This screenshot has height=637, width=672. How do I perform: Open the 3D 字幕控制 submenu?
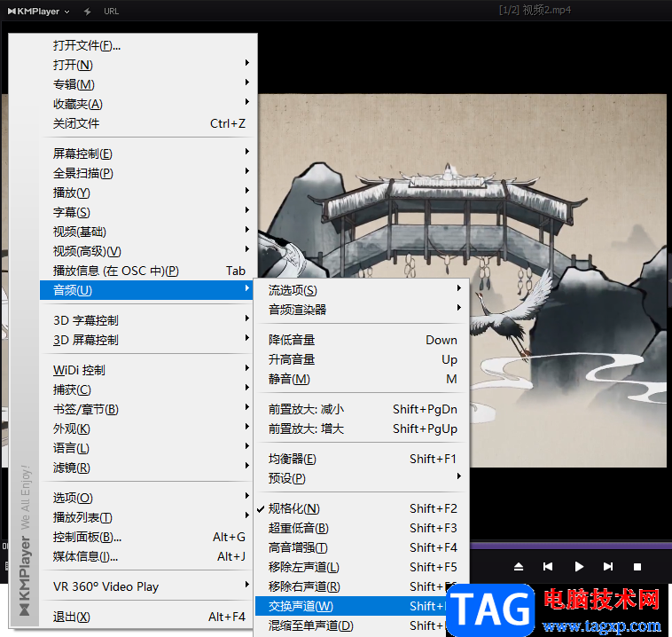(x=148, y=320)
